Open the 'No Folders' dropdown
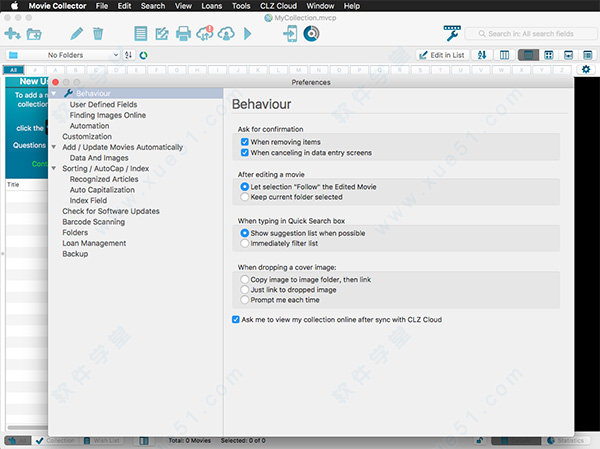Image resolution: width=600 pixels, height=449 pixels. pyautogui.click(x=63, y=55)
